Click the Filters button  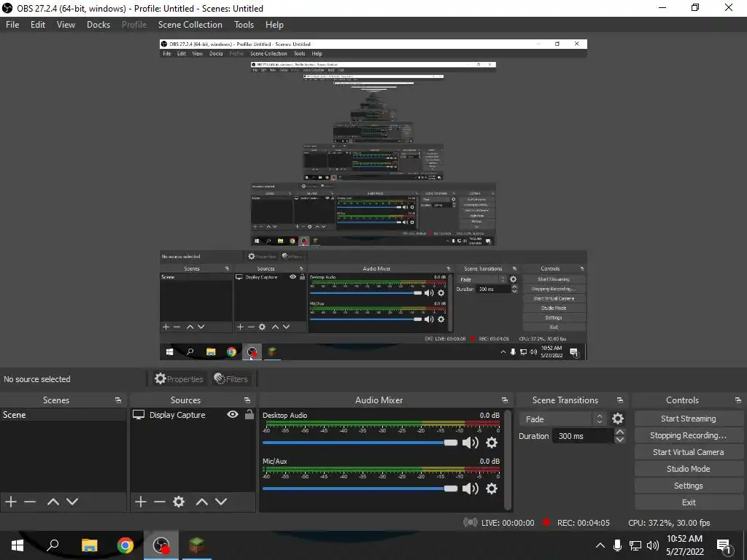(231, 379)
